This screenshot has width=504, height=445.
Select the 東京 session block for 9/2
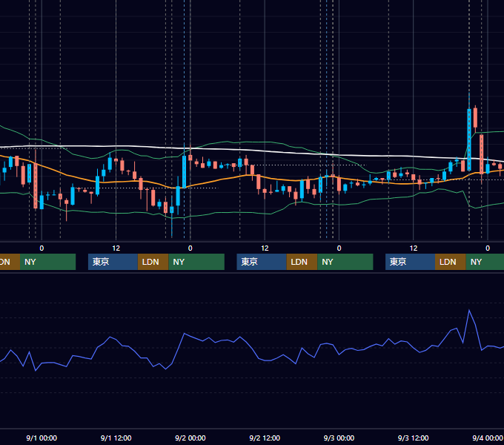262,262
